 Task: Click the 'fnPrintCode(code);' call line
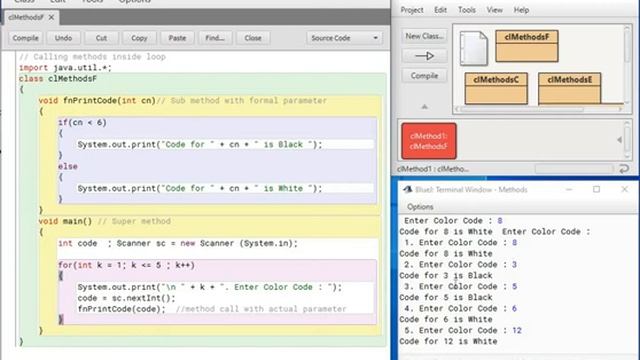(x=122, y=309)
